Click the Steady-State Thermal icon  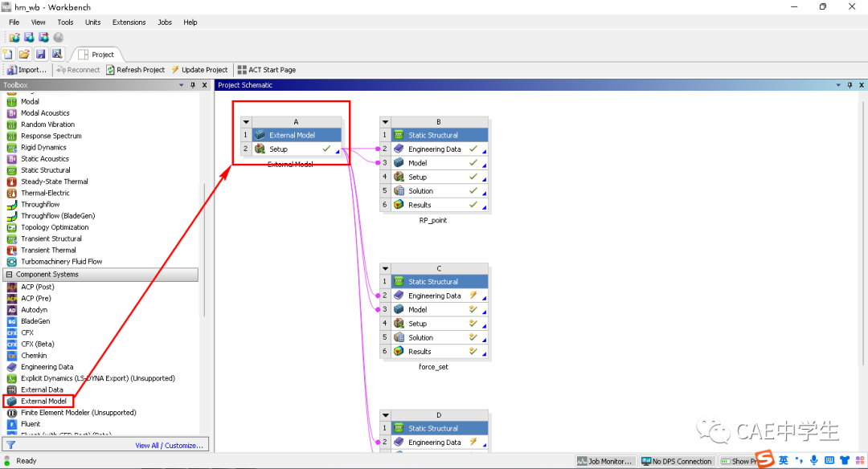tap(11, 181)
